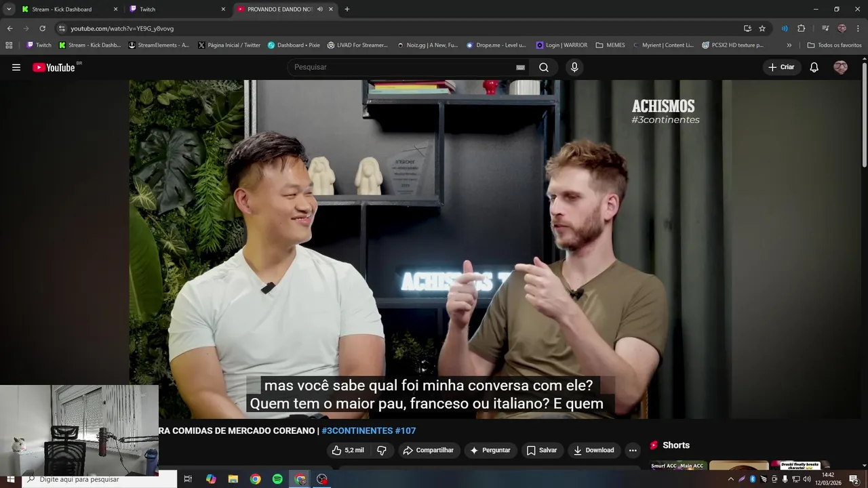Open the Noiz.gg bookmark

tap(427, 45)
